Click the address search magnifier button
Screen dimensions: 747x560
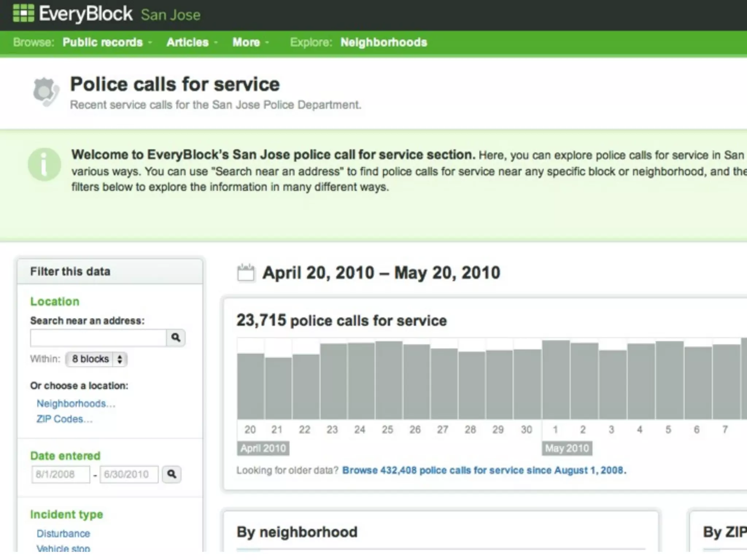pyautogui.click(x=176, y=338)
